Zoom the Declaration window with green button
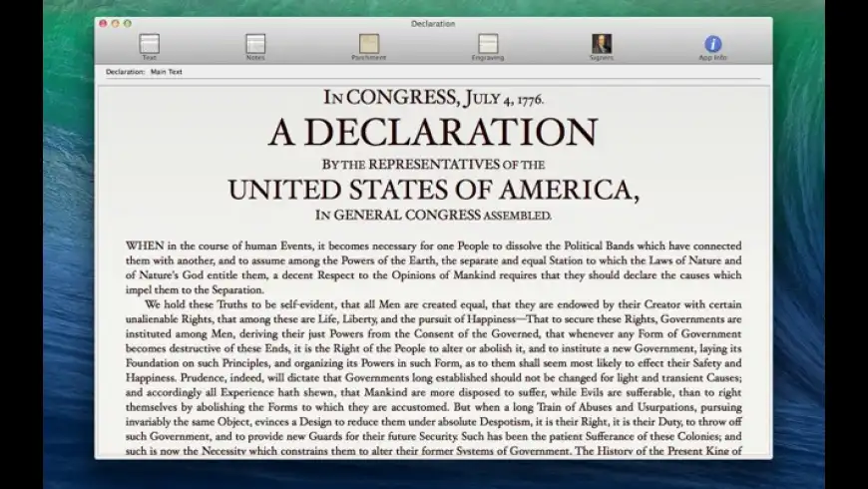 click(x=128, y=23)
